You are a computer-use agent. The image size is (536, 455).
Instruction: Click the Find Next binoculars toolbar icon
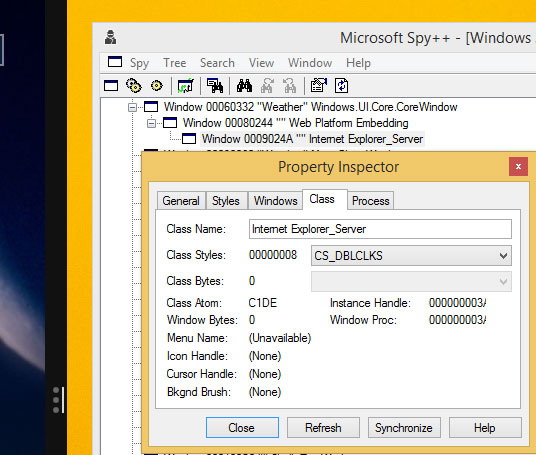[x=267, y=85]
